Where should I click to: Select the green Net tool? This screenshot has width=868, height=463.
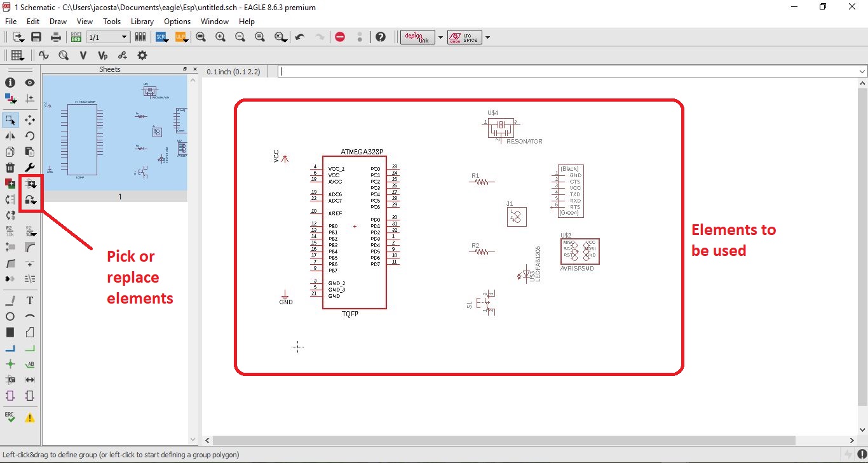coord(30,349)
